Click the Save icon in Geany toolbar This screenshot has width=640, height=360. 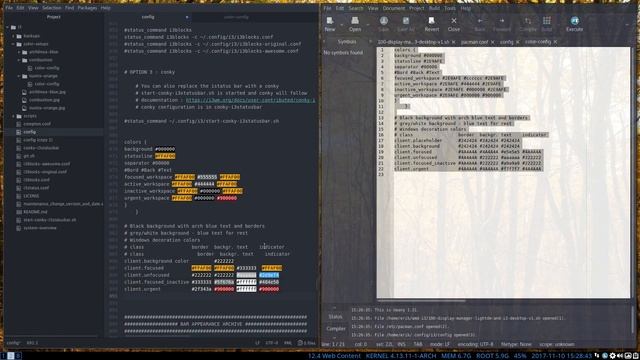click(384, 21)
